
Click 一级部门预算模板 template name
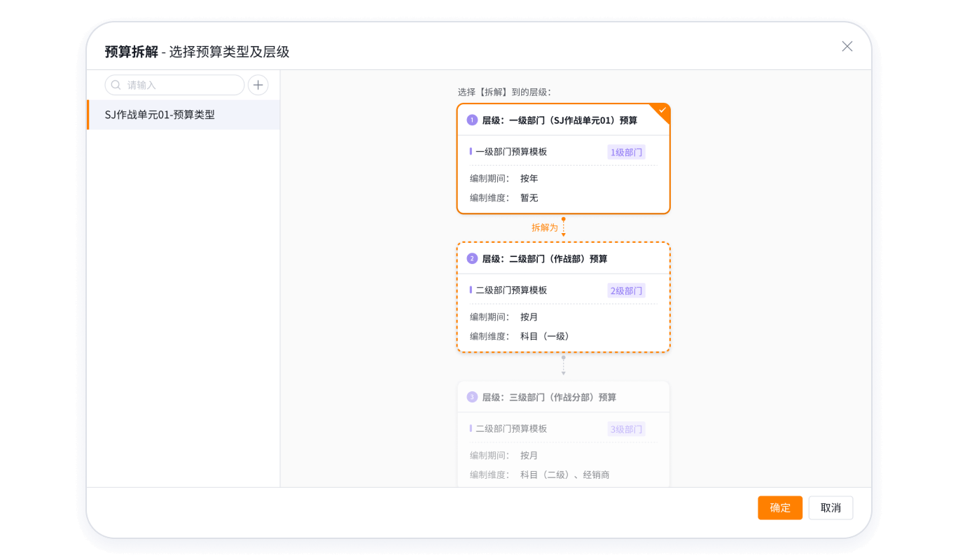click(511, 152)
